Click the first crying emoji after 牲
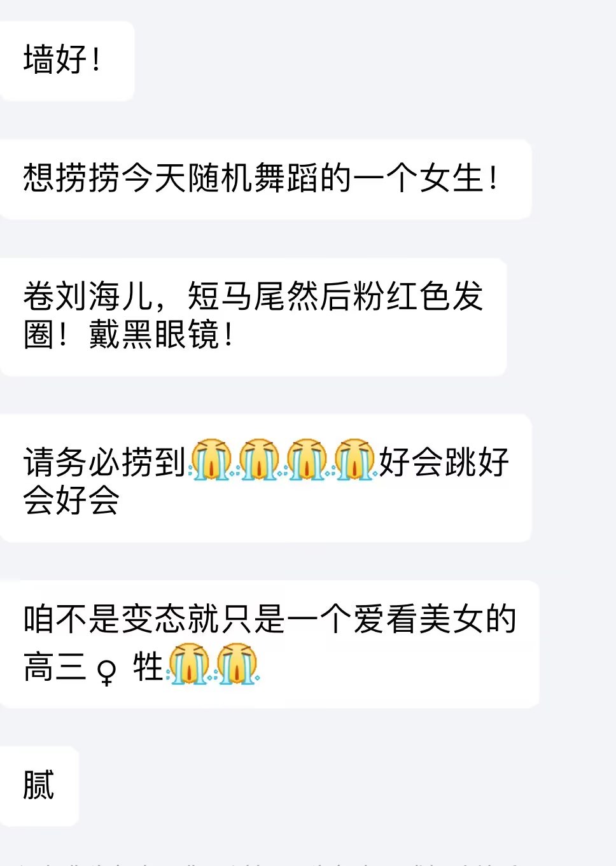The image size is (616, 866). 188,664
